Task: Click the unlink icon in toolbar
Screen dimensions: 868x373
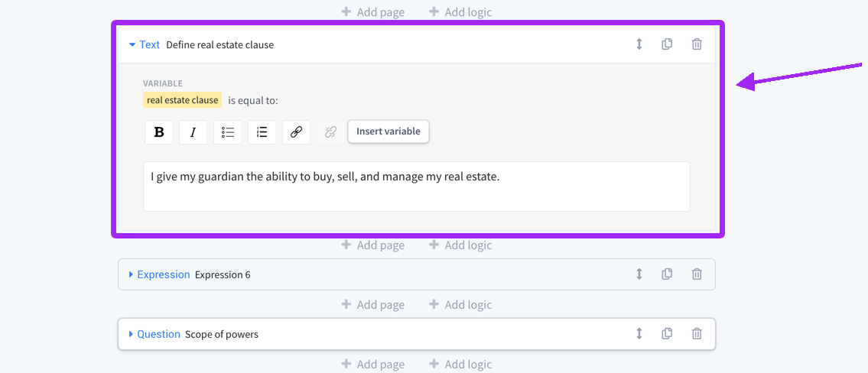Action: point(330,132)
